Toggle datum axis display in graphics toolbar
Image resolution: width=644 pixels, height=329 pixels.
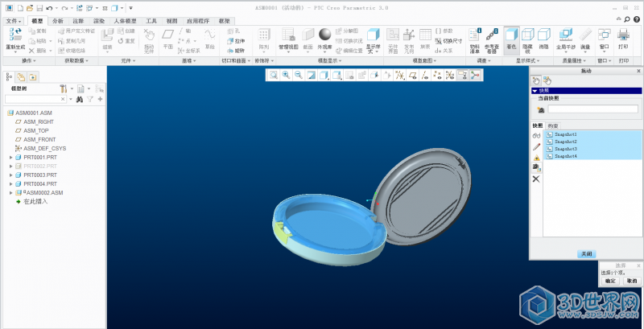(425, 75)
